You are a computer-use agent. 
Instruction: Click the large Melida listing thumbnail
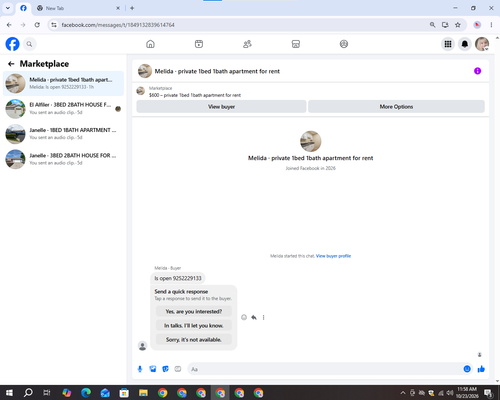pos(310,141)
